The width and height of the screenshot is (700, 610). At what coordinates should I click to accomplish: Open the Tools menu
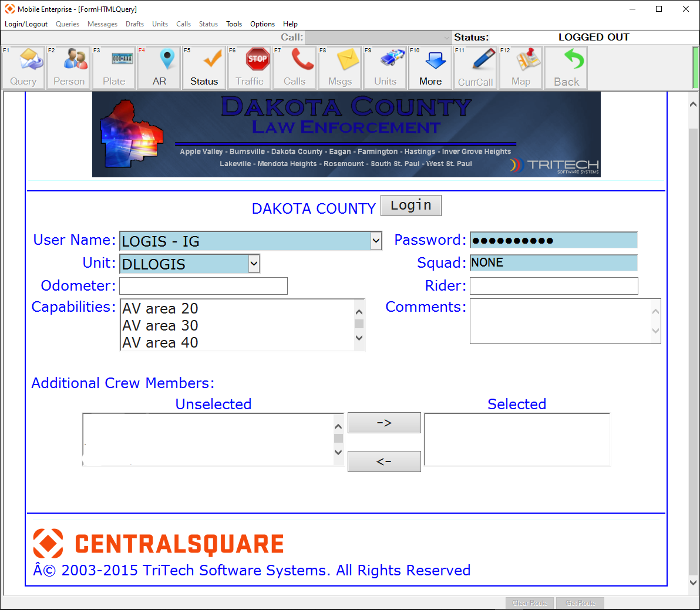(234, 24)
